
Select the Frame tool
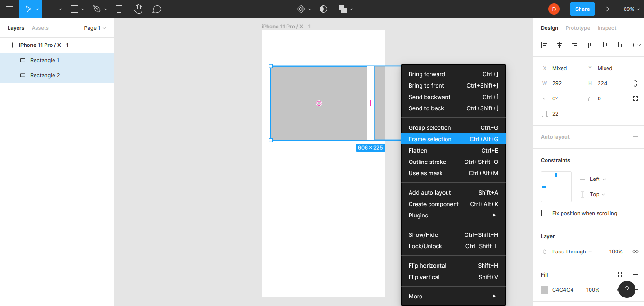click(52, 9)
